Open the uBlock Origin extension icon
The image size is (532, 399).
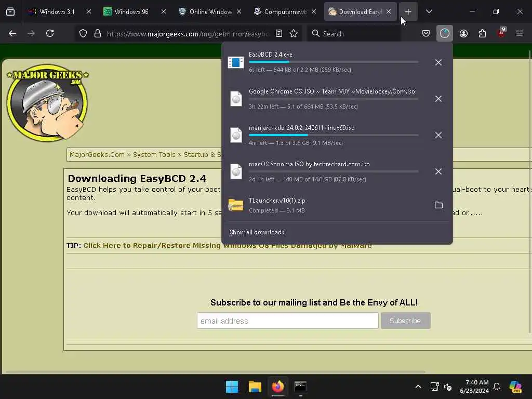(501, 33)
